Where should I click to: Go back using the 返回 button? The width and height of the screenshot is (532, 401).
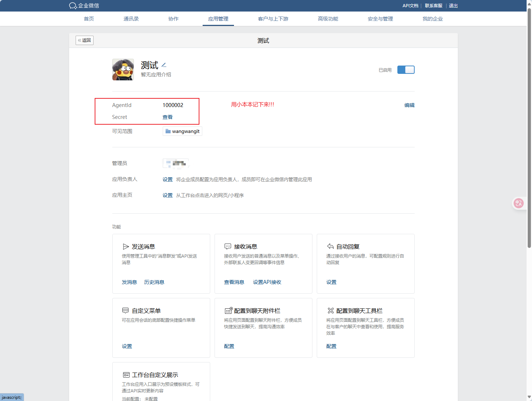[85, 40]
